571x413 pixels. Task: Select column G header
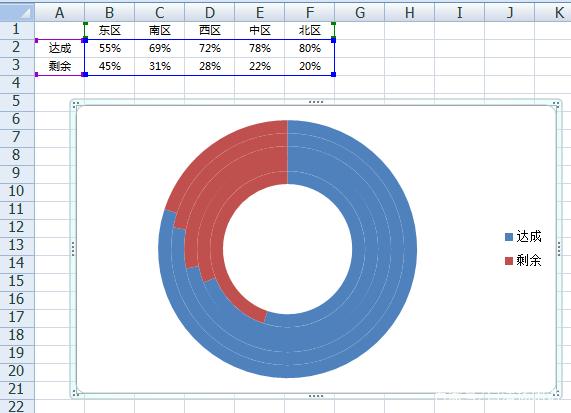pyautogui.click(x=360, y=12)
